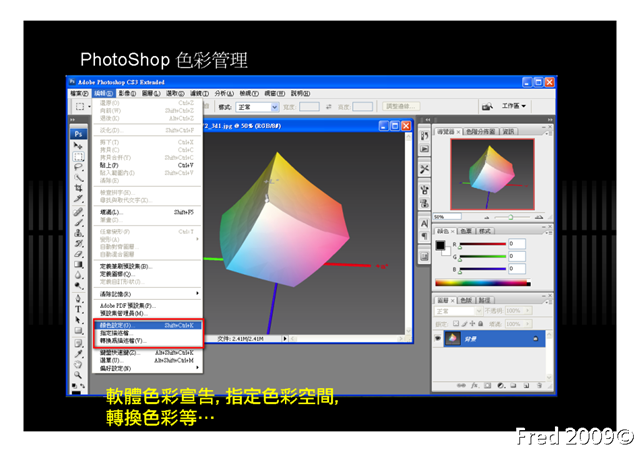Choose 轉換為描述檔 (Convert to Profile) menu item

pos(148,341)
